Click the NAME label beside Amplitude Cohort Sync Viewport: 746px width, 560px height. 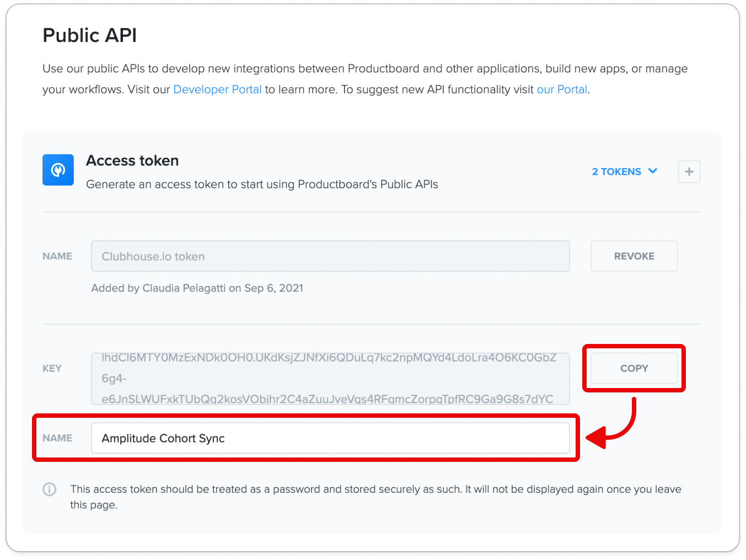[x=57, y=438]
